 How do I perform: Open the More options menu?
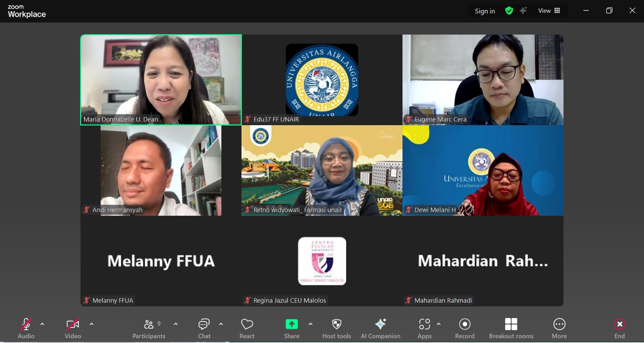pyautogui.click(x=559, y=329)
